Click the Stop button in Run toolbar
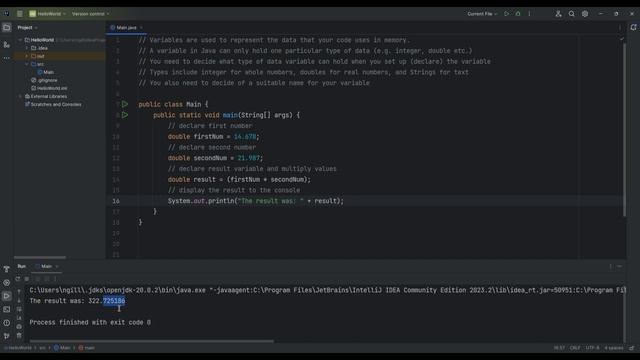640x360 pixels. click(27, 279)
